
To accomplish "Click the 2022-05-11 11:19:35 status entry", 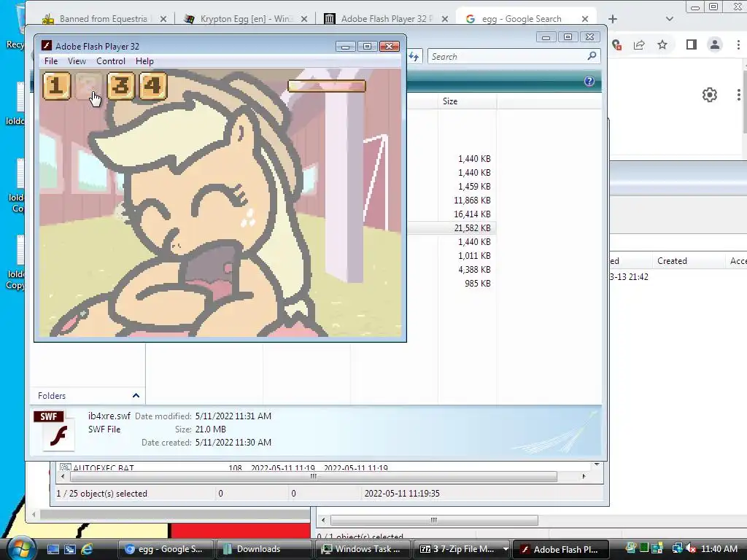I will click(402, 494).
